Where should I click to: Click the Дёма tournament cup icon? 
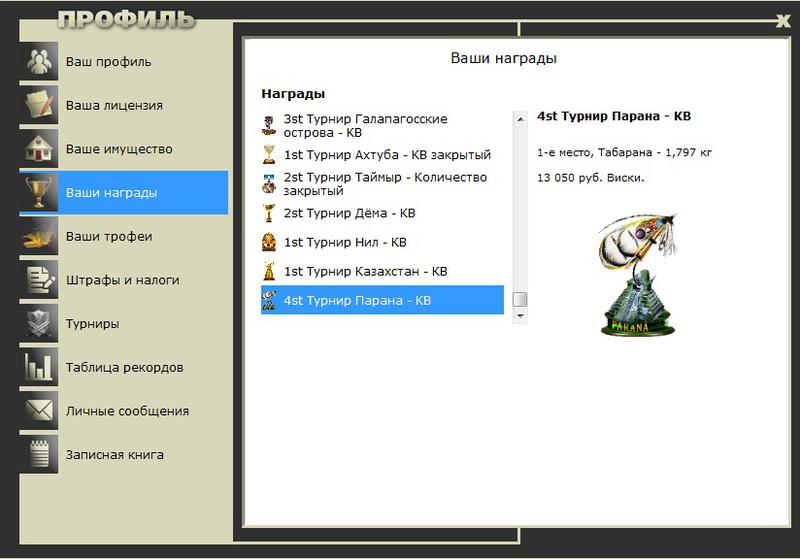coord(269,213)
